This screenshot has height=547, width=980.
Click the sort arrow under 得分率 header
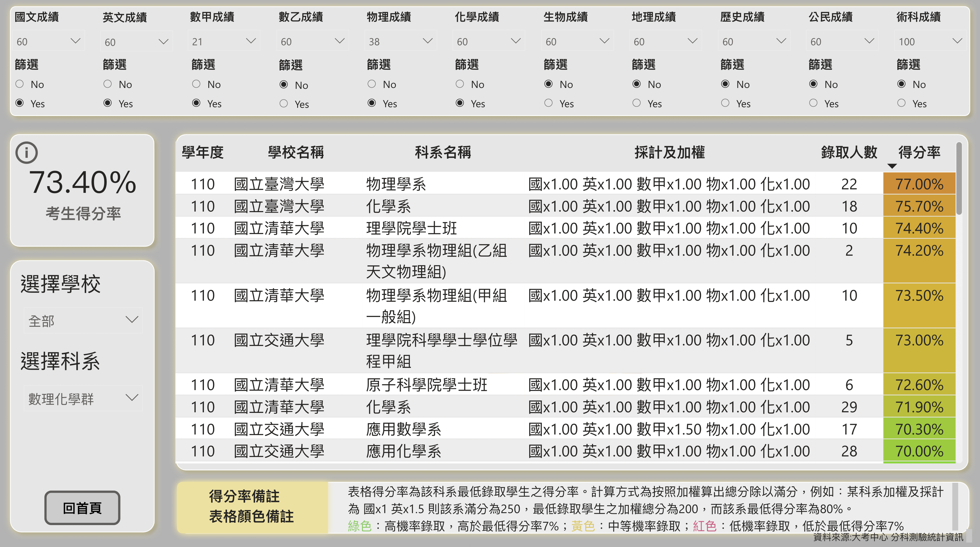tap(892, 166)
